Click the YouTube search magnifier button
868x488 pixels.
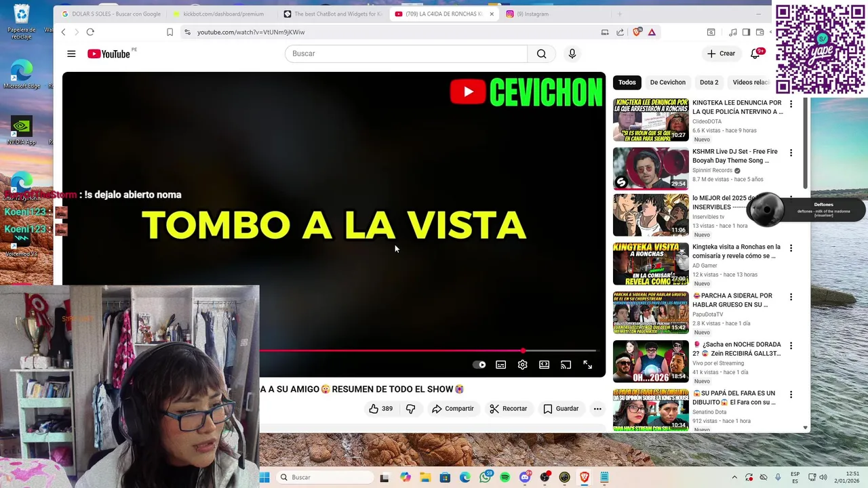click(x=541, y=54)
